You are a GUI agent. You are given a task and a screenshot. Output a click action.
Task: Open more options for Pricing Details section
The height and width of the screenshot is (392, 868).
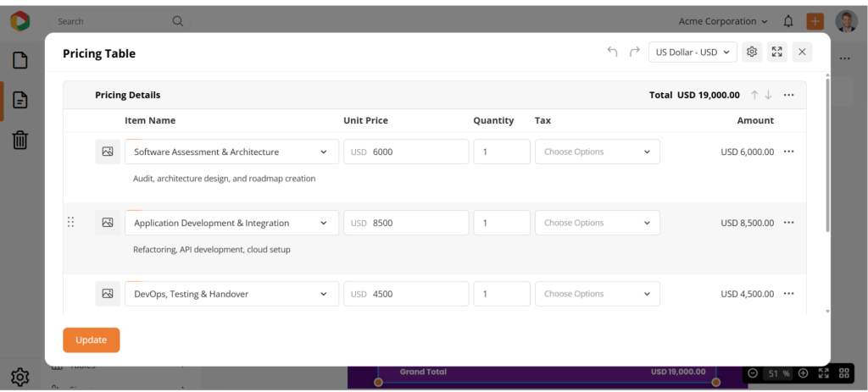[789, 95]
